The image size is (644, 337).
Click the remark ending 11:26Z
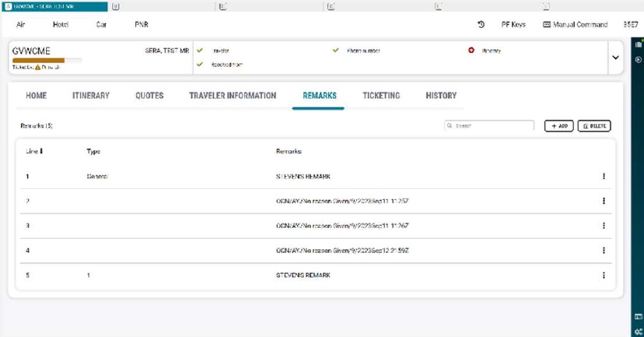342,226
